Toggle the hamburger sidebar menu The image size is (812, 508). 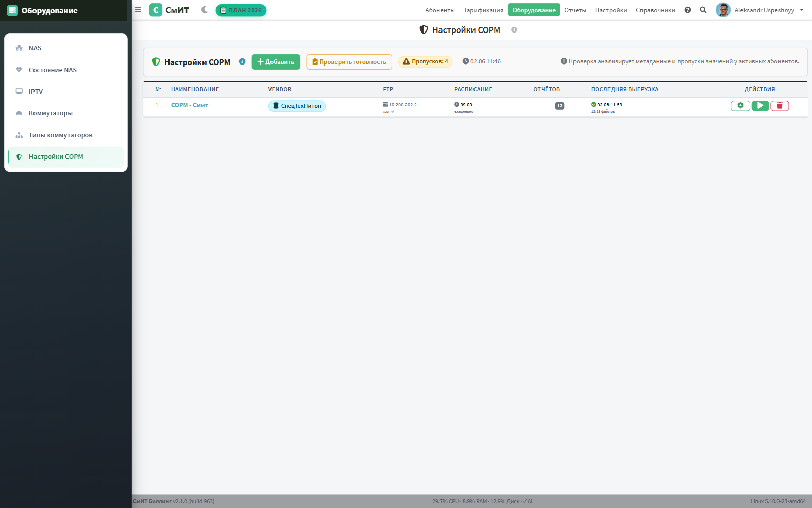[x=138, y=10]
